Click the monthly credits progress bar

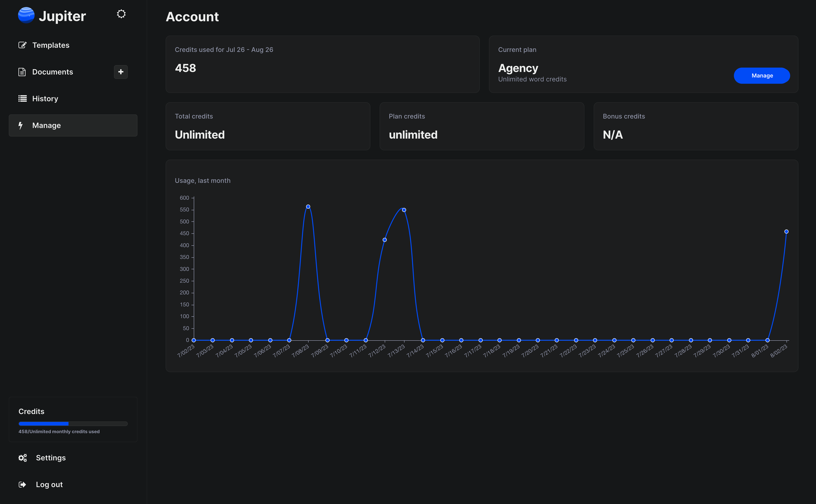[x=73, y=424]
